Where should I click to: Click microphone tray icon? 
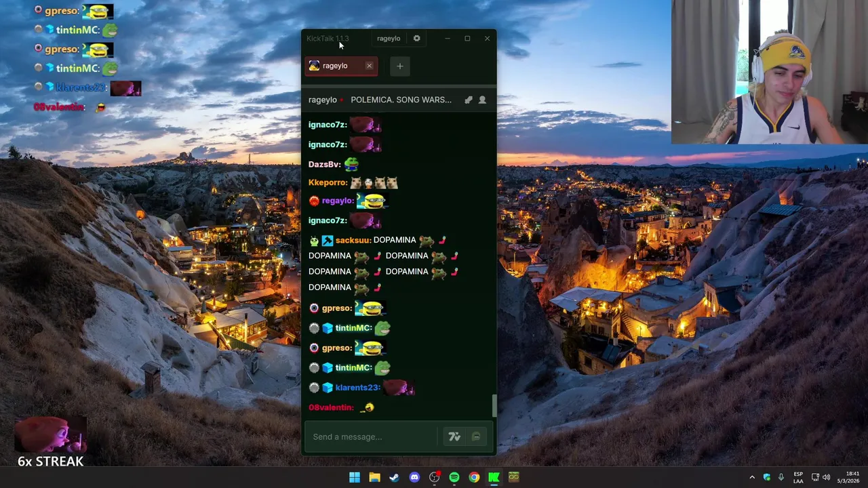point(781,477)
